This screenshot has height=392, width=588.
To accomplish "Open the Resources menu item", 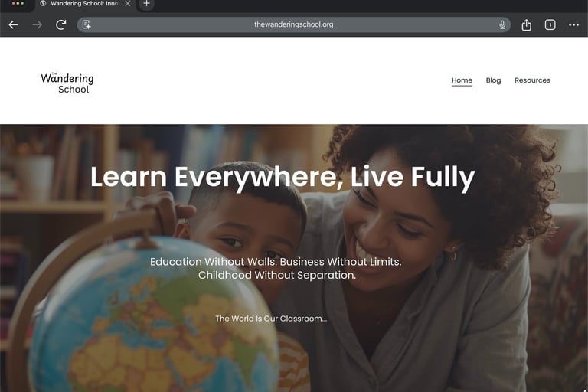I will 532,80.
